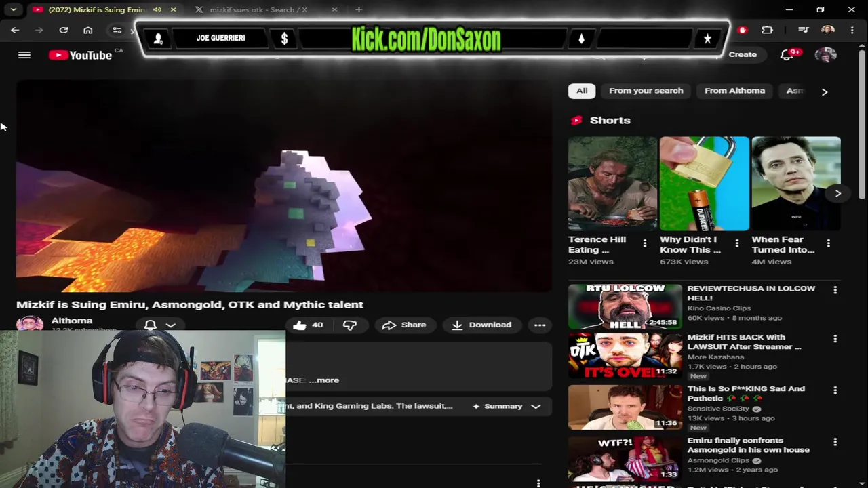Click the droplet icon in overlay banner
The height and width of the screenshot is (488, 868).
pos(581,39)
